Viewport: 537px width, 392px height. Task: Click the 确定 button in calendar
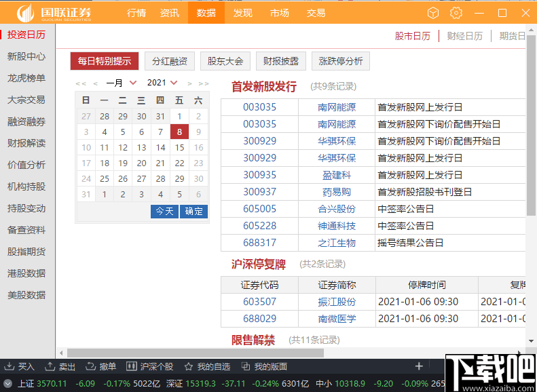pyautogui.click(x=194, y=212)
